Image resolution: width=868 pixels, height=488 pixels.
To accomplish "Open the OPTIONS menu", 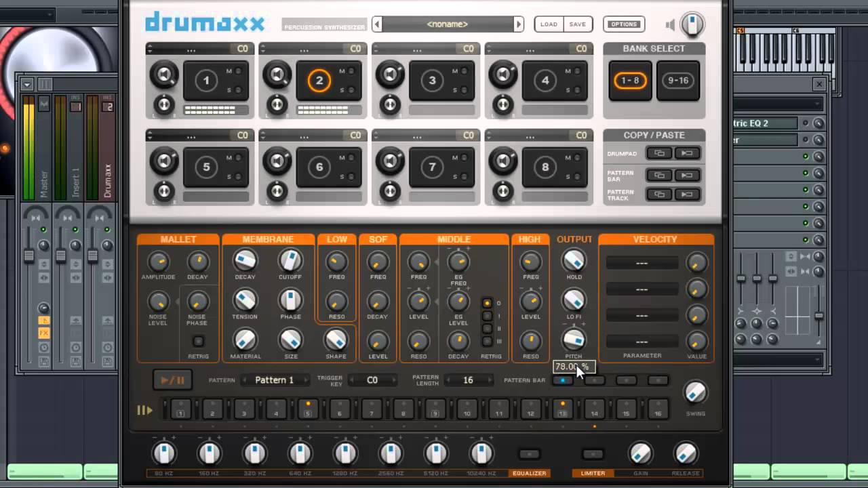I will [623, 24].
